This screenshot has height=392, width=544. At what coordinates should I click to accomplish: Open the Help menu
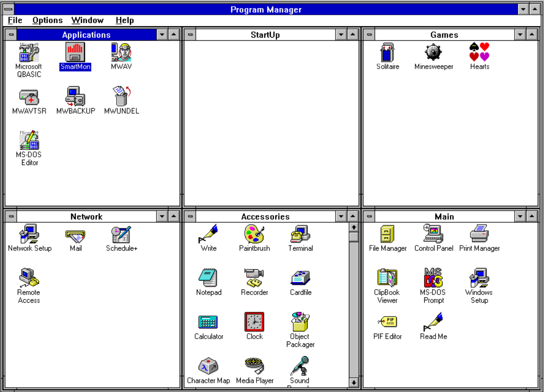click(x=125, y=21)
